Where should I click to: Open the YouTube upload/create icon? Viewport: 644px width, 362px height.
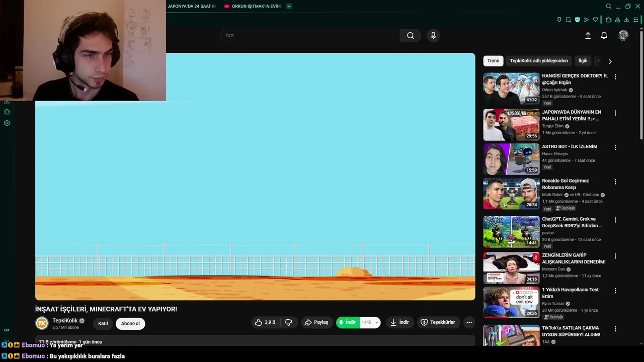point(588,36)
